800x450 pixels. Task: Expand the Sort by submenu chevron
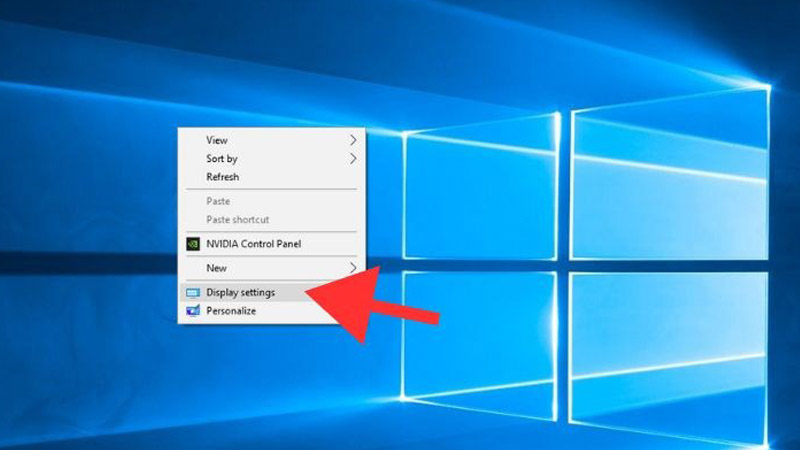(353, 158)
